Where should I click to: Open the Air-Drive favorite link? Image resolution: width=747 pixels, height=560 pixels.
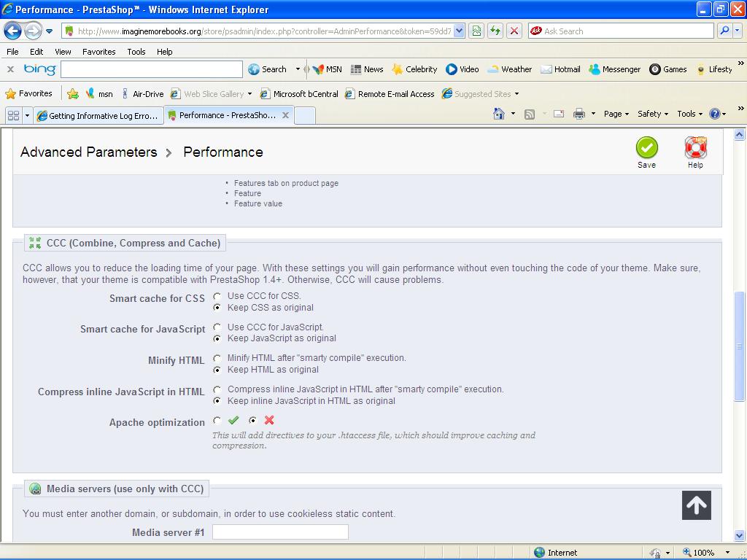143,94
